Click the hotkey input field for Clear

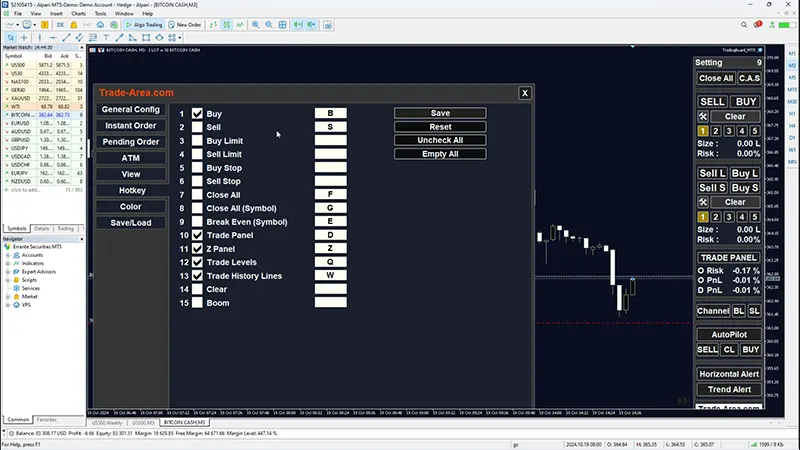tap(330, 289)
